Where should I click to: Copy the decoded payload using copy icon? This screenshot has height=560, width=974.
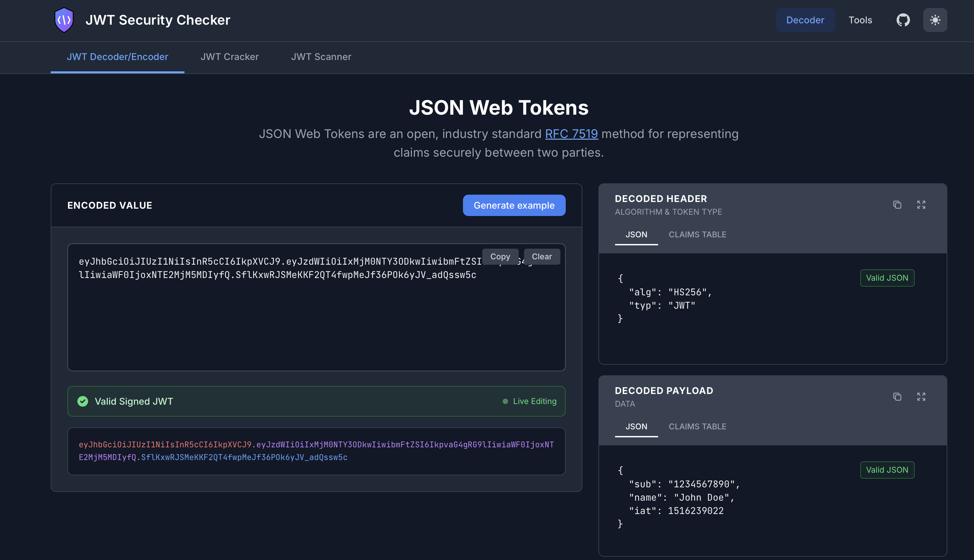897,397
